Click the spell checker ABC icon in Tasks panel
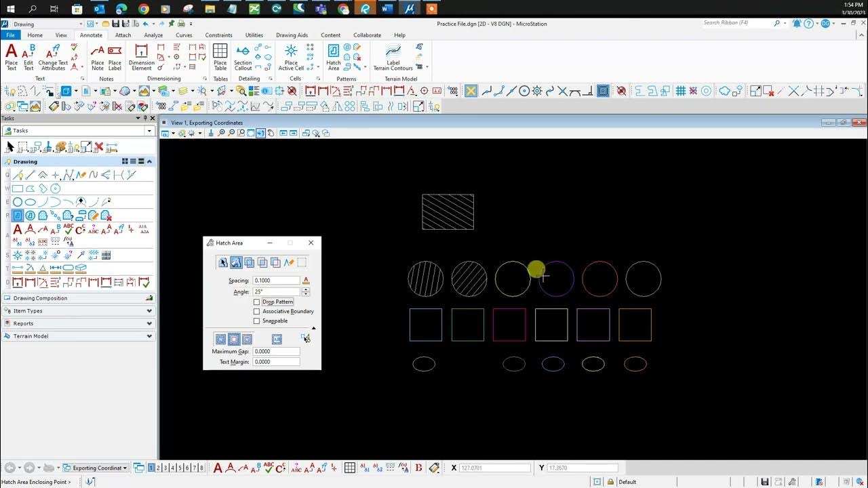Screen dimensions: 868x488 pyautogui.click(x=68, y=230)
